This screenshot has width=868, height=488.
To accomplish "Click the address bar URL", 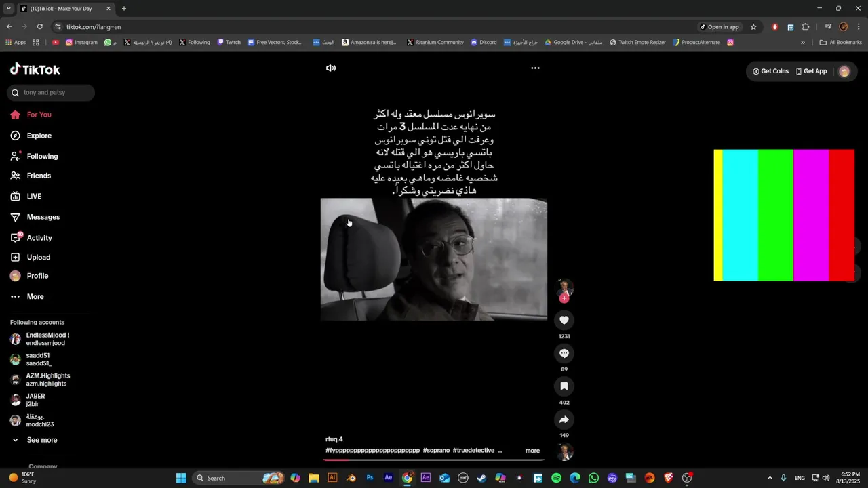I will (94, 27).
